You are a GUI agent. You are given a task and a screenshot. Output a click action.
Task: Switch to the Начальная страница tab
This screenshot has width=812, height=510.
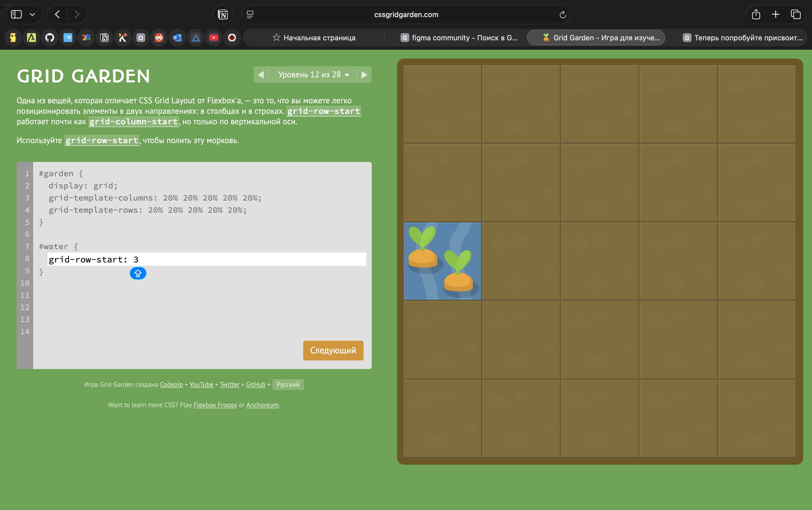coord(313,38)
